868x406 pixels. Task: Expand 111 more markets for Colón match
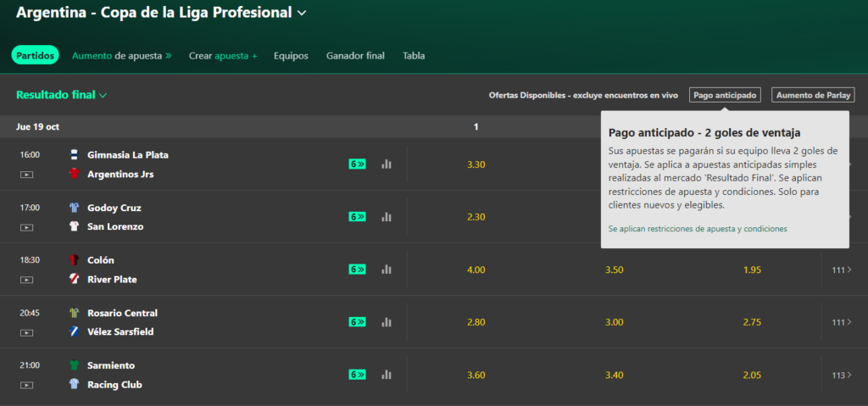point(842,270)
